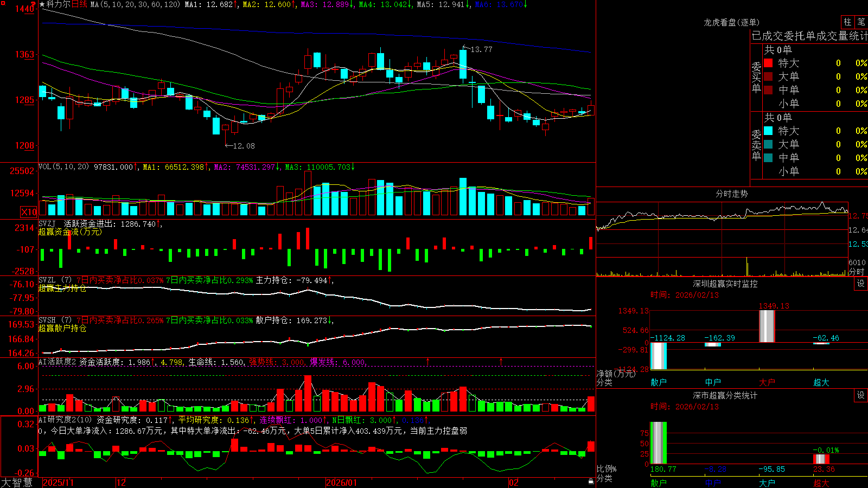Click the 爆发线: 6.000 label
The image size is (868, 488).
[x=338, y=362]
